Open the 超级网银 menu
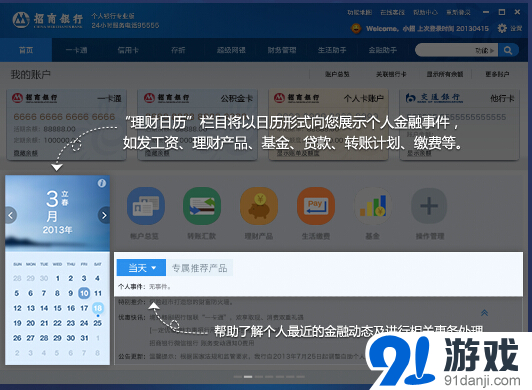 231,50
